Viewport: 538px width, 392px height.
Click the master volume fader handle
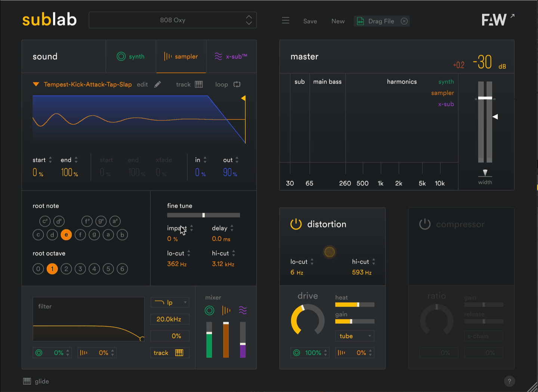click(x=485, y=98)
